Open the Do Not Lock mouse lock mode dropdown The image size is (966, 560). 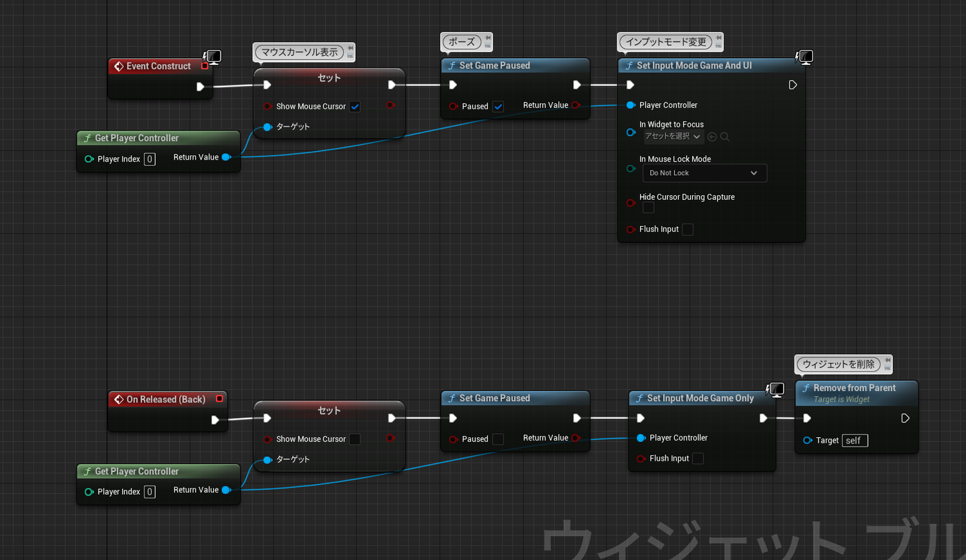click(x=704, y=173)
